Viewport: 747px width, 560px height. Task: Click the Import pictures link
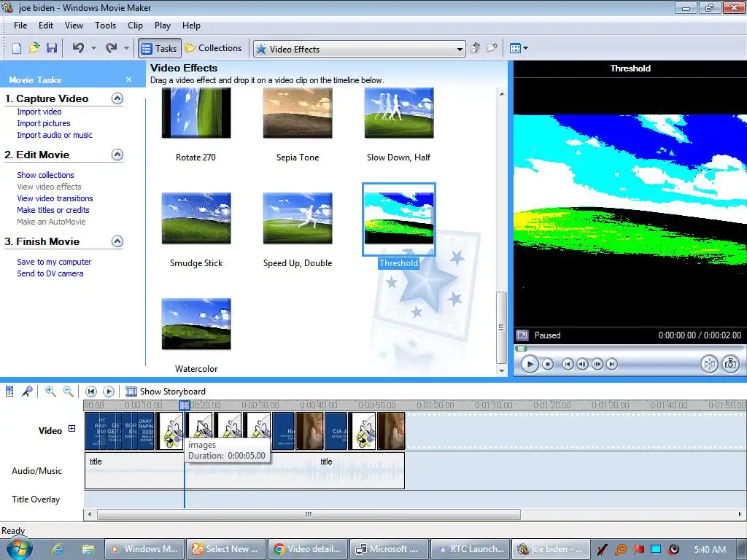[43, 123]
